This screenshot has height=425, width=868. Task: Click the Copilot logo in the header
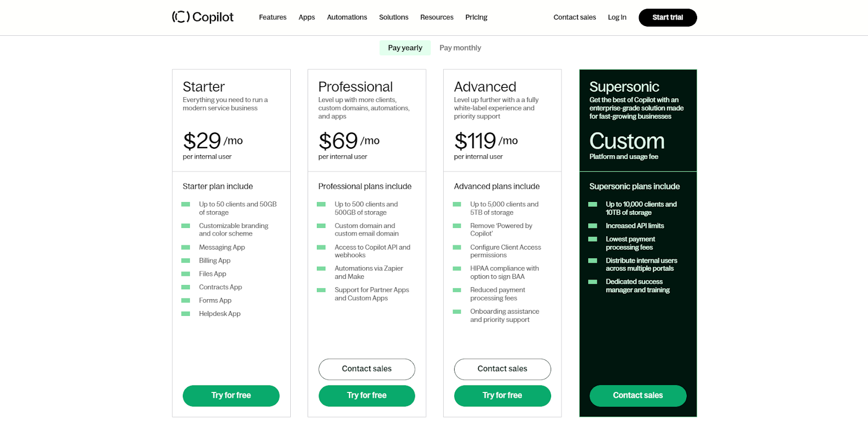coord(202,17)
